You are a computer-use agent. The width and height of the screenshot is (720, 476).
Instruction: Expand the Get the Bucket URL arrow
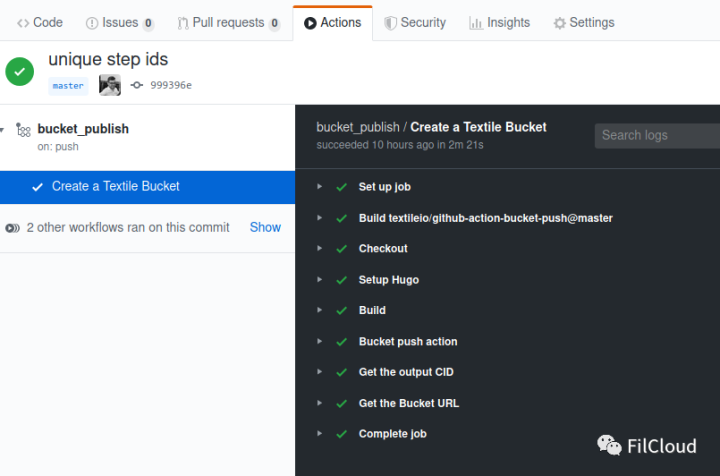pyautogui.click(x=319, y=403)
